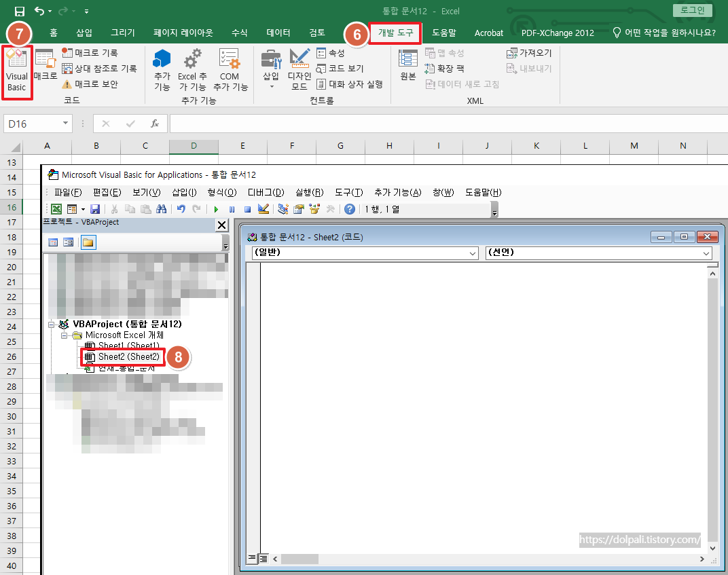Open the Visual Basic editor
This screenshot has width=728, height=575.
click(x=17, y=70)
